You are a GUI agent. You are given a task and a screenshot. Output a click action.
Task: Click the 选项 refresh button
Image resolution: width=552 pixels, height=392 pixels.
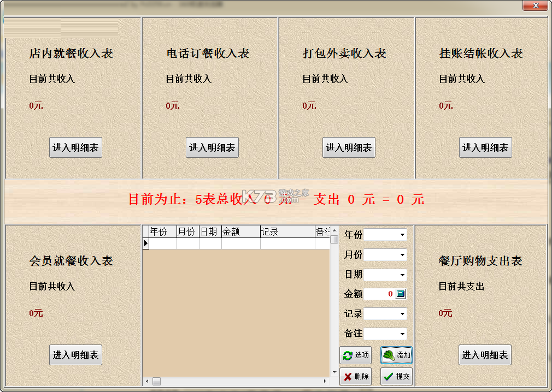[x=356, y=355]
